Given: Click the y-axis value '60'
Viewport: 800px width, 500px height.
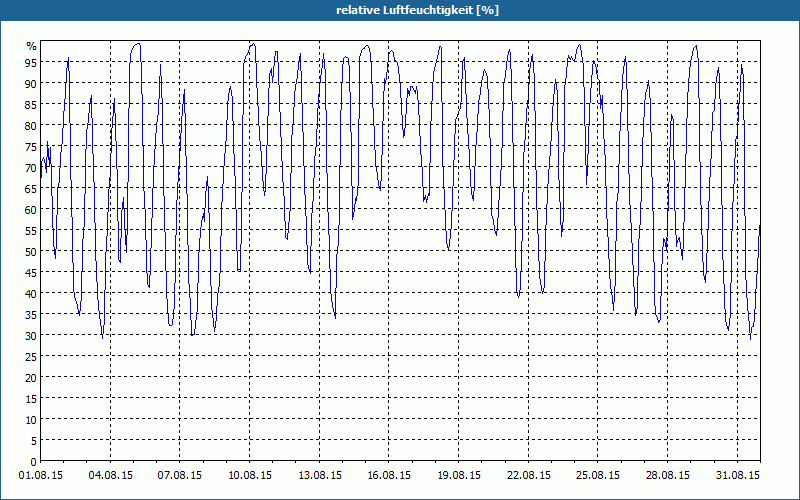Looking at the screenshot, I should pyautogui.click(x=31, y=210).
